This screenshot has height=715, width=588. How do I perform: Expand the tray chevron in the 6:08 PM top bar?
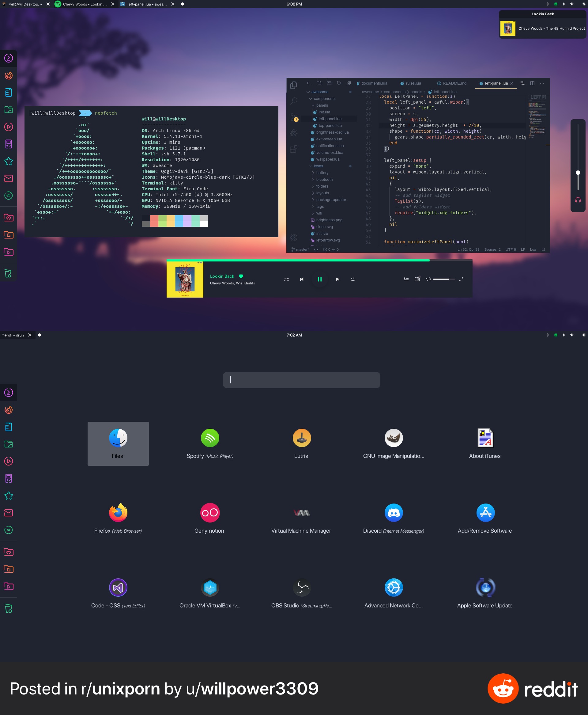tap(548, 4)
